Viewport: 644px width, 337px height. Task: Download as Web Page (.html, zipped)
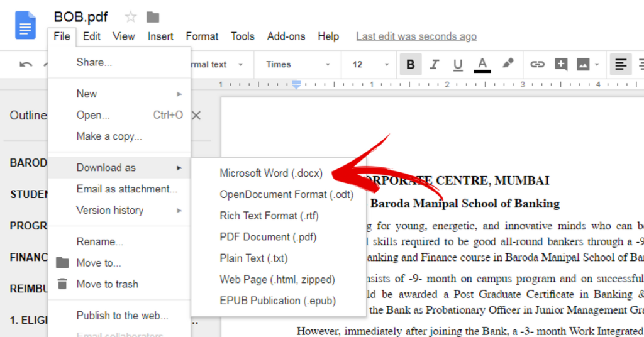pyautogui.click(x=279, y=280)
